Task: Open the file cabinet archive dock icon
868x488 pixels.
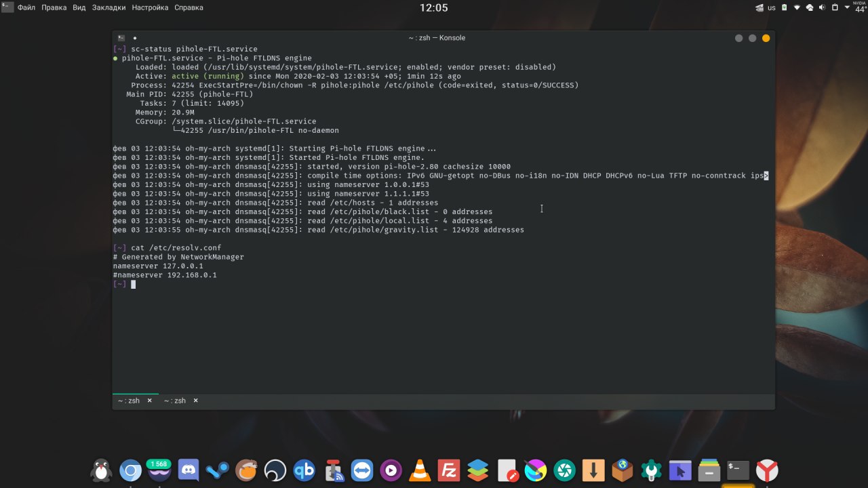Action: click(x=709, y=470)
